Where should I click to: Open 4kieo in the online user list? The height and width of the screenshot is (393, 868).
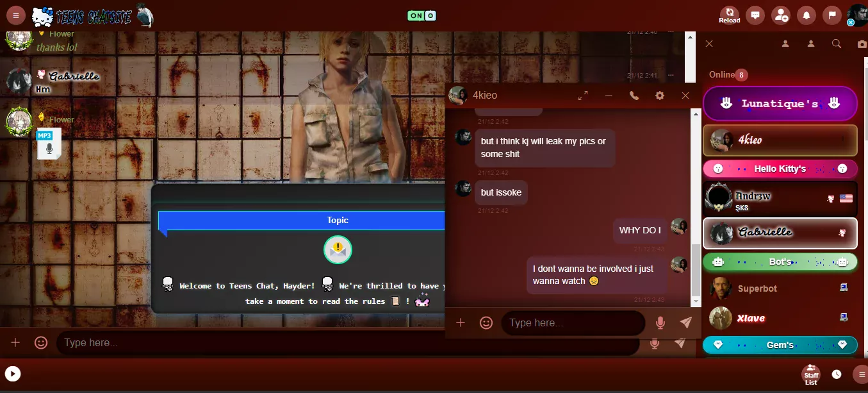[780, 140]
